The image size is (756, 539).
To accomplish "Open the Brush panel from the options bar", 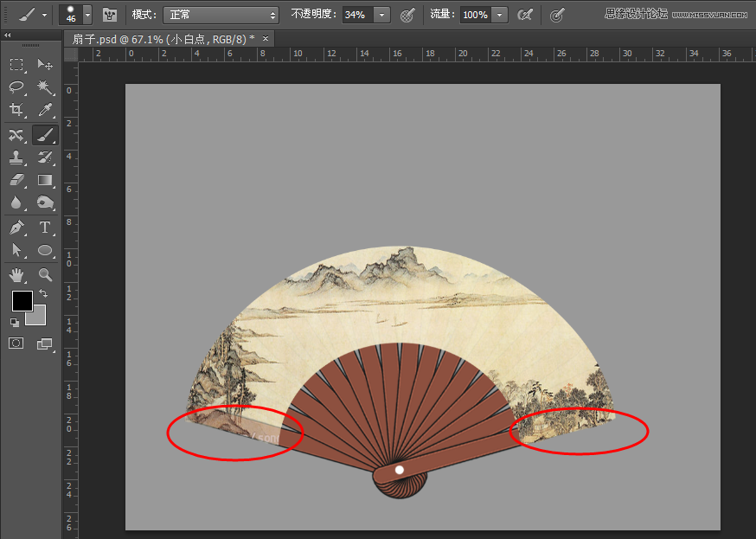I will pyautogui.click(x=110, y=15).
